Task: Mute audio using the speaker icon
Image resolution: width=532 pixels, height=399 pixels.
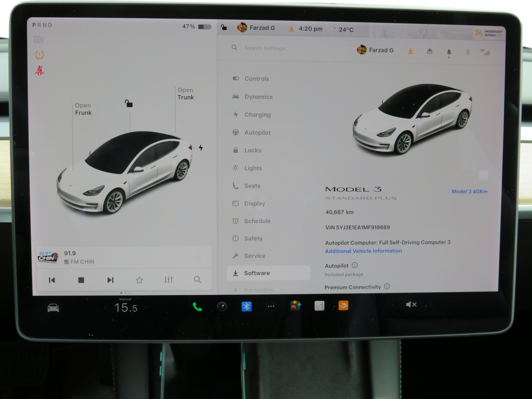Action: 411,304
